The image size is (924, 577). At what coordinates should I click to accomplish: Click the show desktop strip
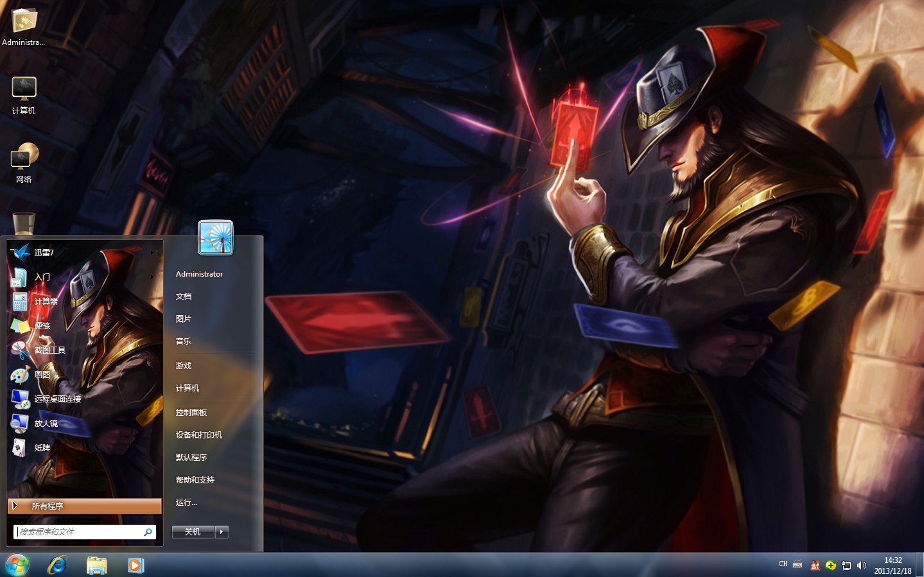point(920,565)
